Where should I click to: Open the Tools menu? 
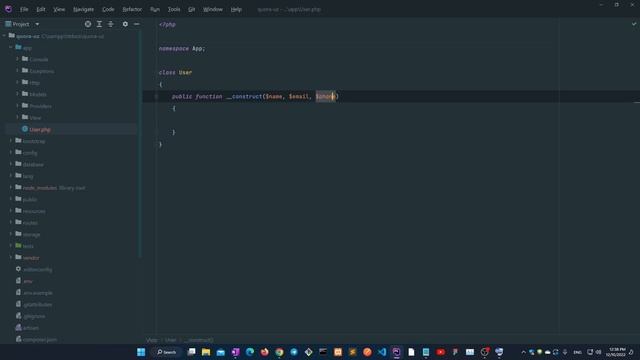coord(174,9)
